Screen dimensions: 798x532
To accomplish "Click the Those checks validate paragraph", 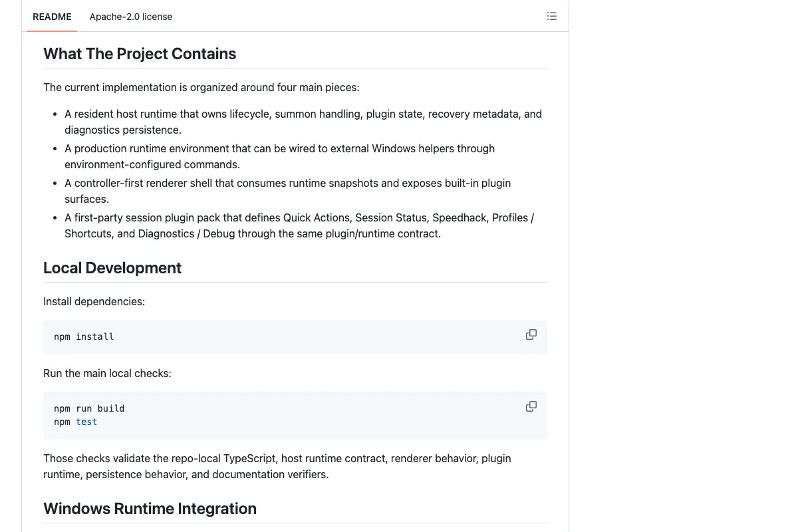I will (277, 466).
